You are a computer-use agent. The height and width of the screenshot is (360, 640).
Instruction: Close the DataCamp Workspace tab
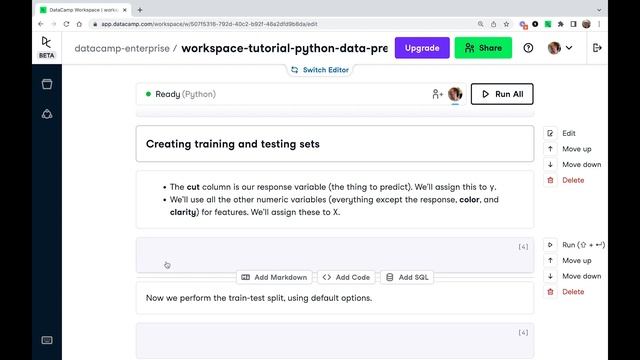click(x=125, y=10)
